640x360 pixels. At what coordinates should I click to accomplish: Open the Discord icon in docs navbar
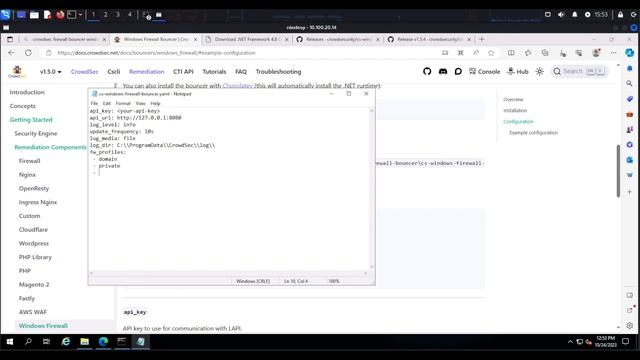(x=443, y=71)
